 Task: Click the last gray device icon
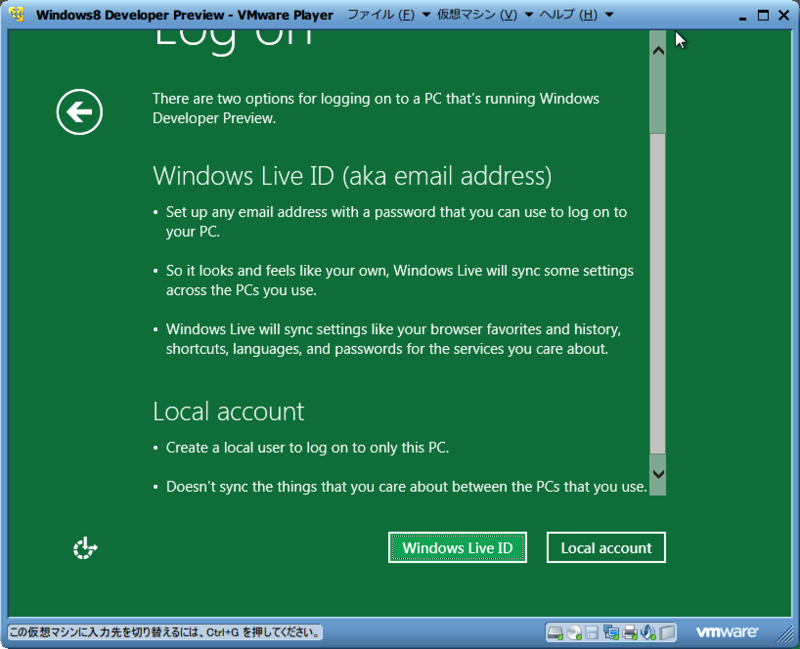pos(667,633)
